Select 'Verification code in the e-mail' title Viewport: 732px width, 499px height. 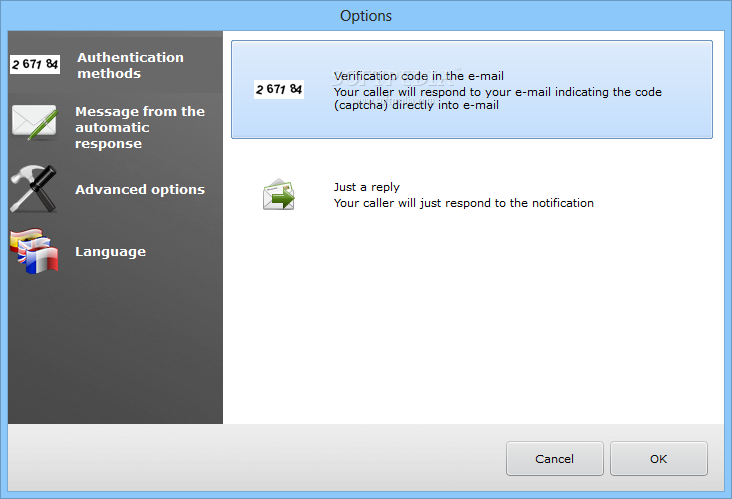point(418,76)
